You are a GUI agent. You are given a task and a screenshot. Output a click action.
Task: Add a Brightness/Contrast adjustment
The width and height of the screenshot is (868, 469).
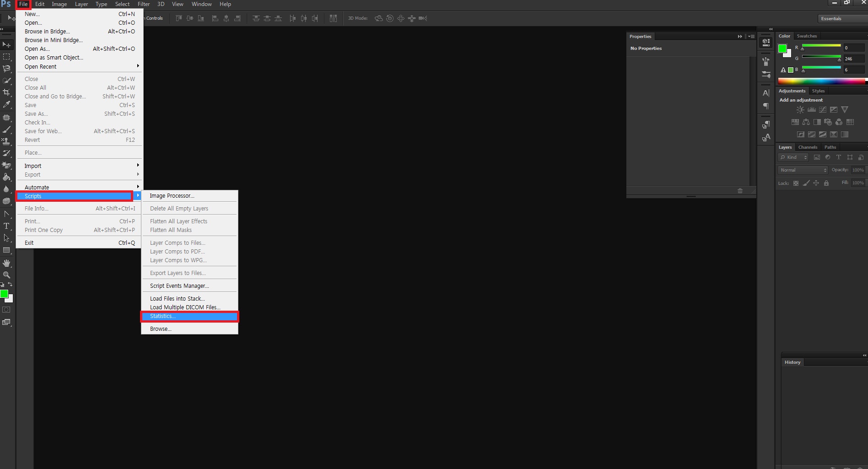[x=800, y=110]
